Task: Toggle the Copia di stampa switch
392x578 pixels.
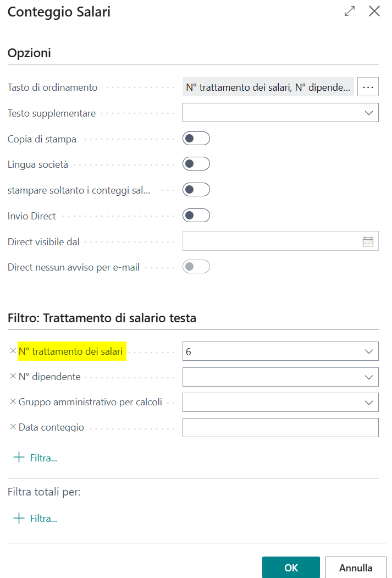Action: 196,139
